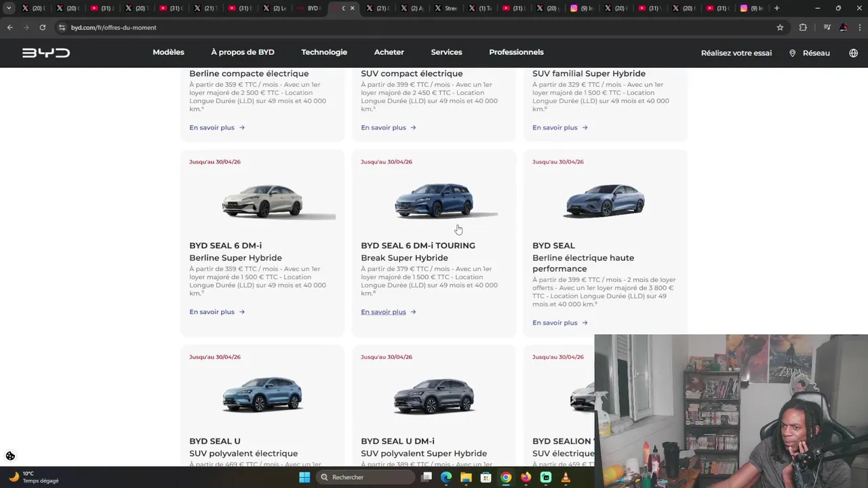The width and height of the screenshot is (868, 488).
Task: Open the Acheter menu
Action: coord(389,52)
